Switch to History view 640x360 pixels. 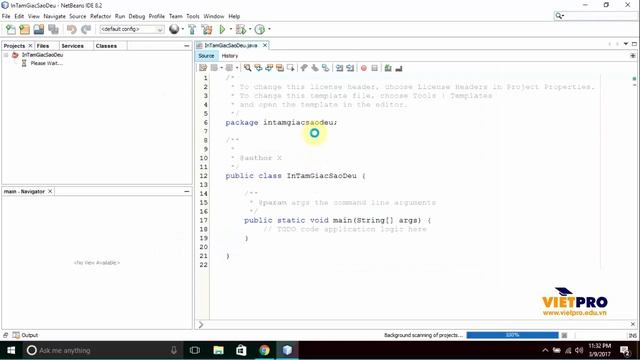coord(230,56)
